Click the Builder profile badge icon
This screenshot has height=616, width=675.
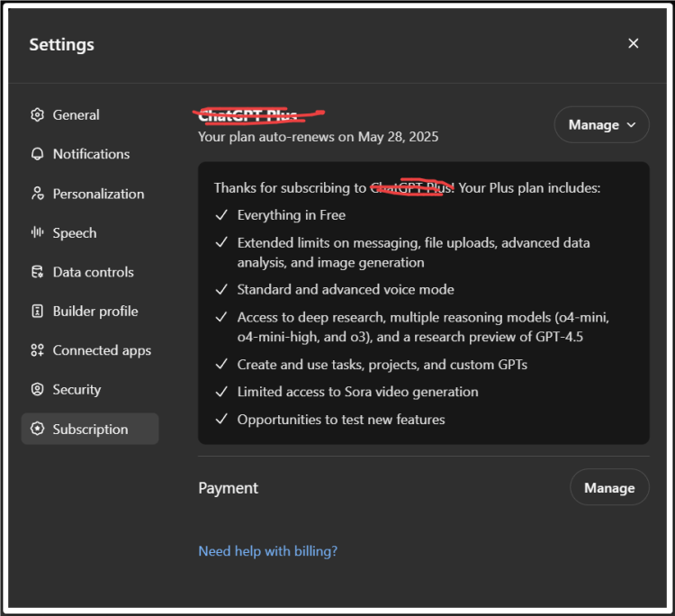pos(38,311)
